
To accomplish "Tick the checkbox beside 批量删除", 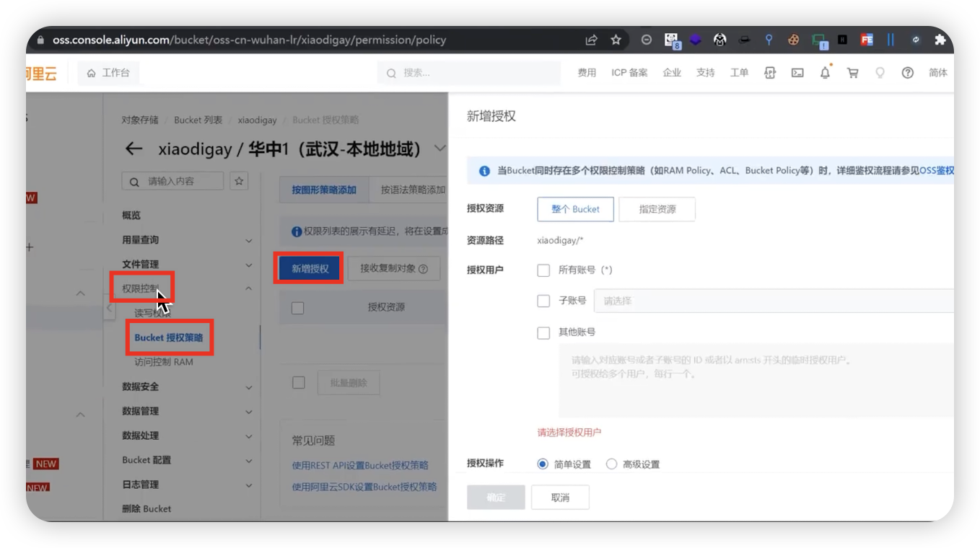I will pos(299,383).
